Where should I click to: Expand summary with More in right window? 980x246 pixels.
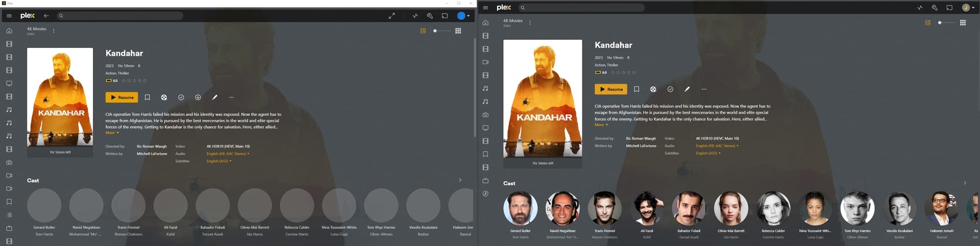click(x=601, y=125)
